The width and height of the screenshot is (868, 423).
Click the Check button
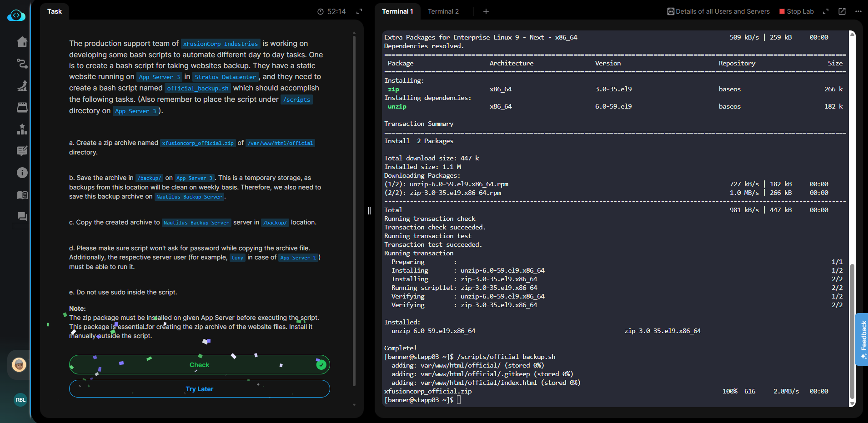point(199,365)
